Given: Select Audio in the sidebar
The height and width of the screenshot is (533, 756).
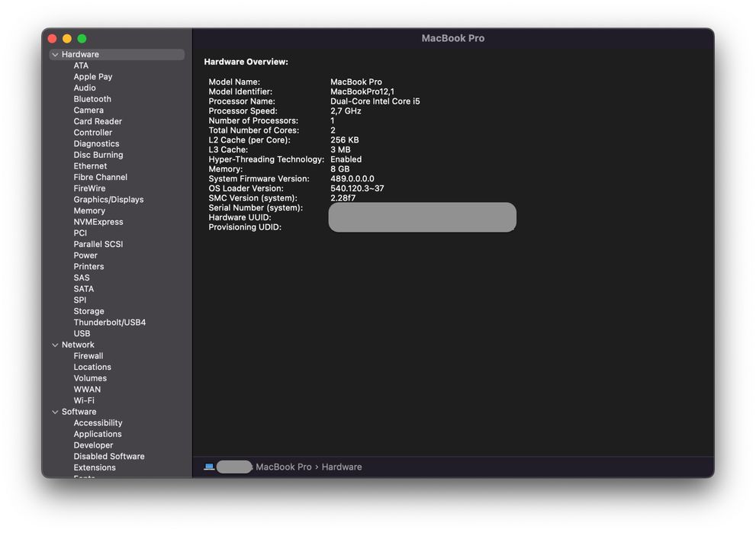Looking at the screenshot, I should click(85, 88).
